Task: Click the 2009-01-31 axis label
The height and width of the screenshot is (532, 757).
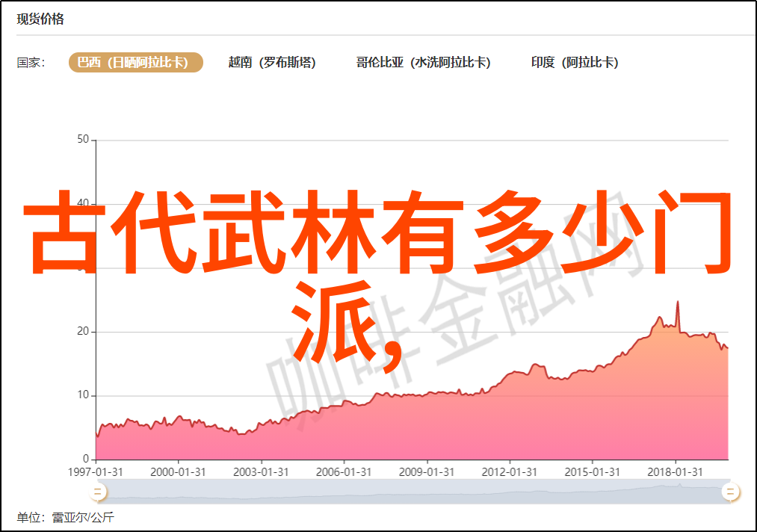Action: coord(427,472)
